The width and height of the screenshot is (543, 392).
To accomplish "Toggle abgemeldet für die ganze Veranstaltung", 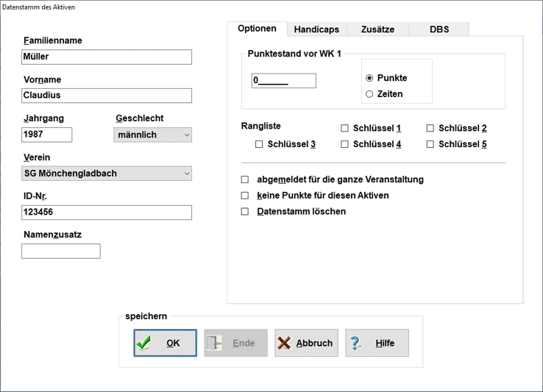I will point(245,179).
